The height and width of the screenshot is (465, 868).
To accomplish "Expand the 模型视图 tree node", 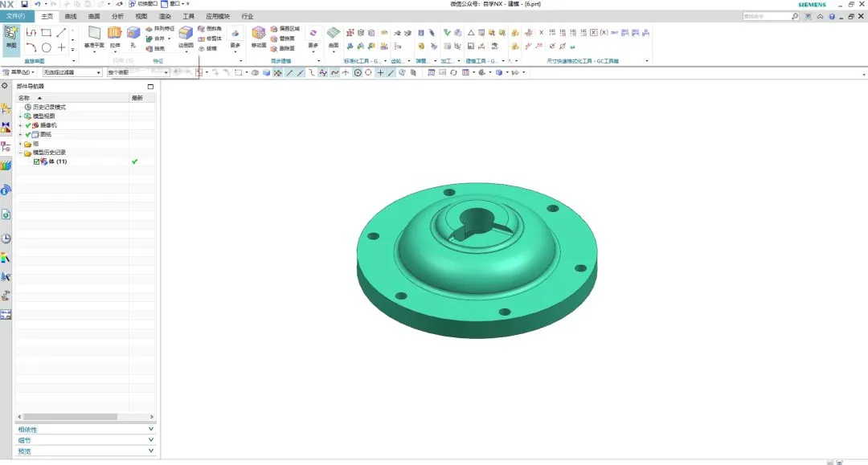I will point(20,116).
